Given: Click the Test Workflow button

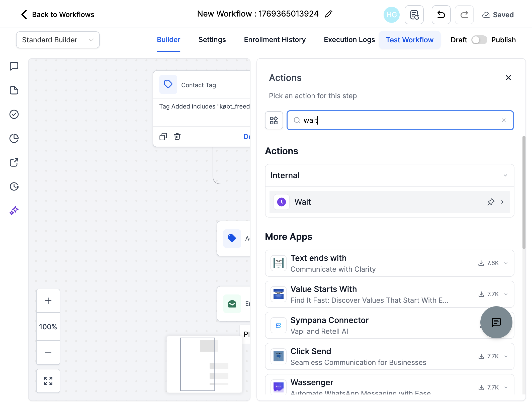Looking at the screenshot, I should [x=410, y=40].
